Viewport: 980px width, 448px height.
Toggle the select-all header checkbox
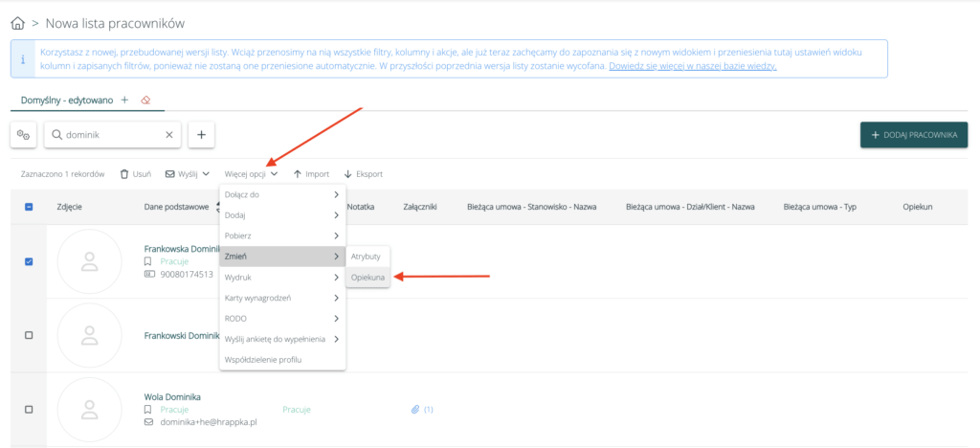(29, 207)
